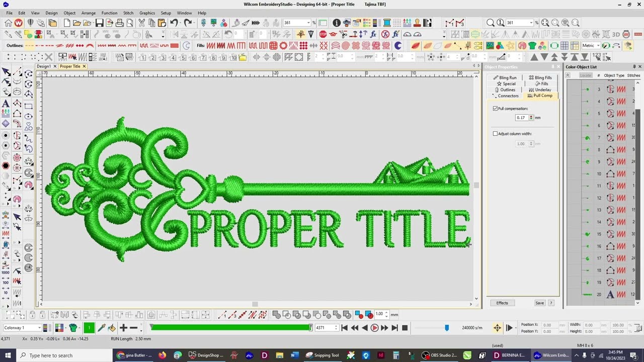Click the red Stop sign icon
644x362 pixels.
[323, 34]
